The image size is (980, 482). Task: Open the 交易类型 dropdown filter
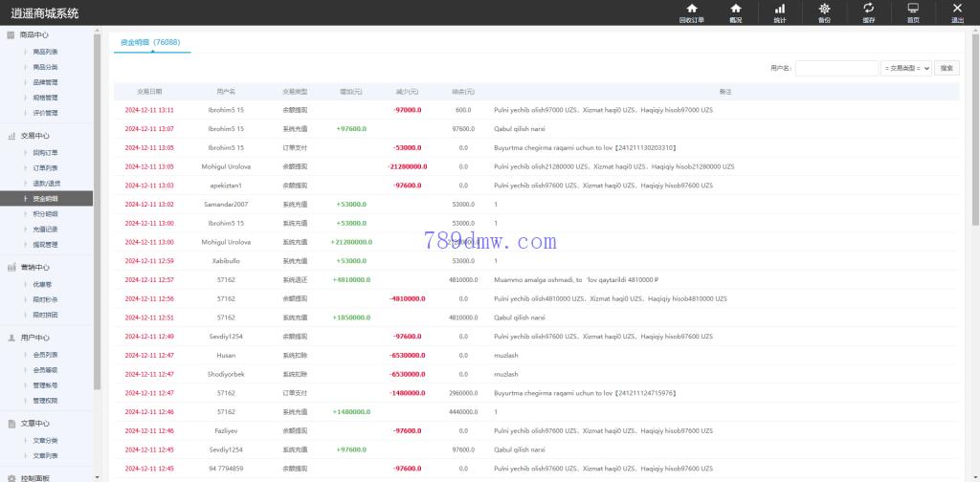pyautogui.click(x=905, y=68)
